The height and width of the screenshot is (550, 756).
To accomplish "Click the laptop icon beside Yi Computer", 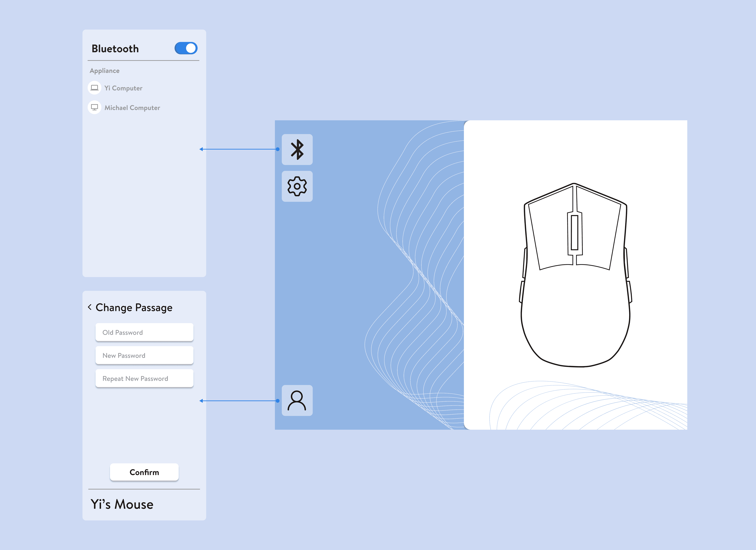I will 94,88.
